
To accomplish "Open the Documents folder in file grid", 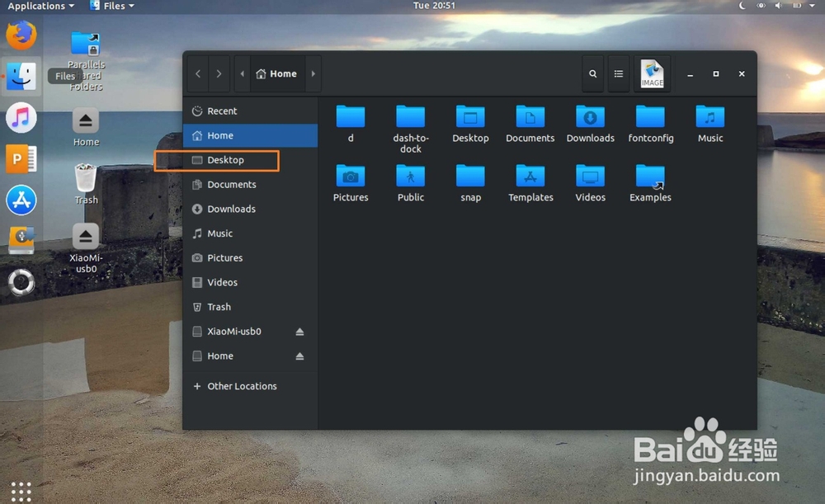I will pyautogui.click(x=530, y=124).
